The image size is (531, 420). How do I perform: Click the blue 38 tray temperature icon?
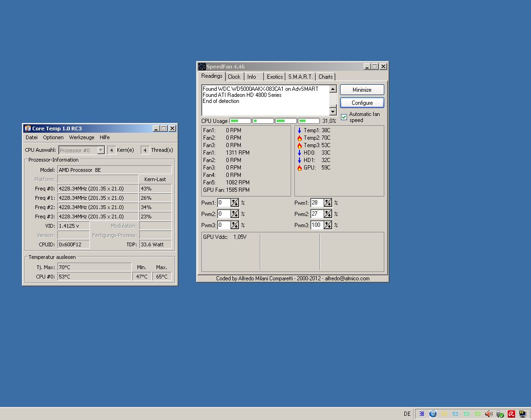click(x=422, y=413)
